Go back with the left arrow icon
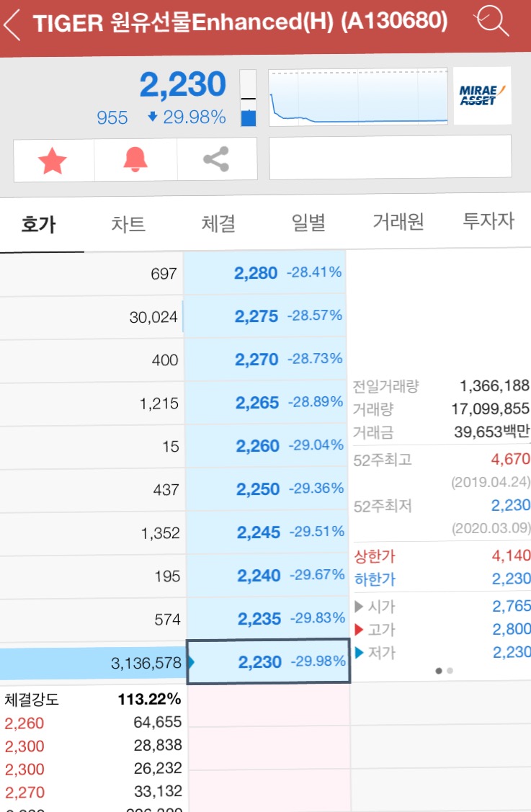The image size is (531, 812). click(12, 24)
